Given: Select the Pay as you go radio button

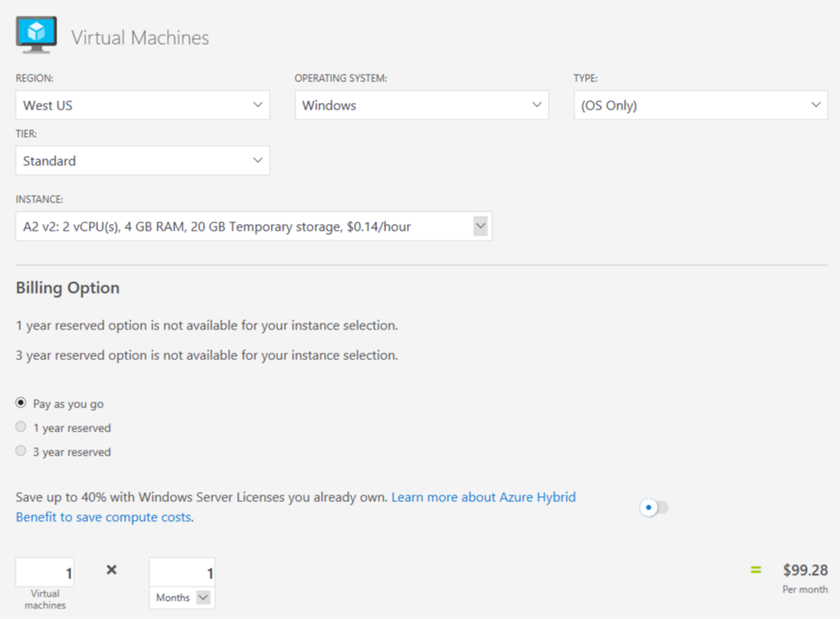Looking at the screenshot, I should click(x=21, y=402).
